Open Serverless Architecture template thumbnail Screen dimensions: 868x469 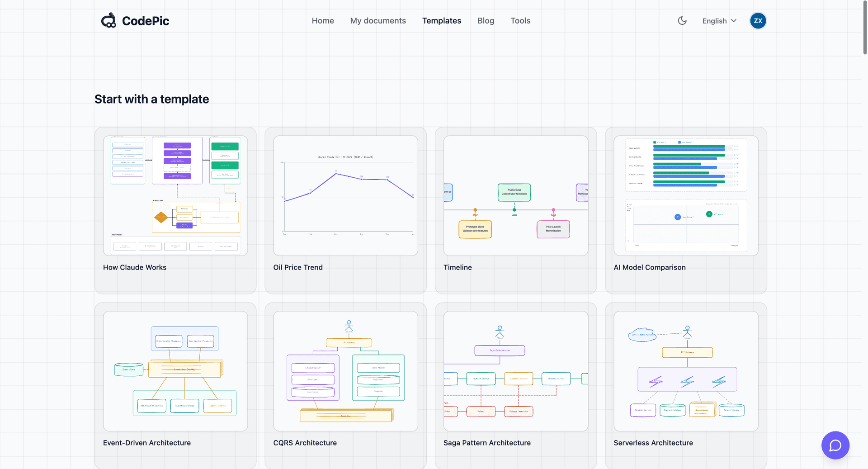pyautogui.click(x=686, y=371)
